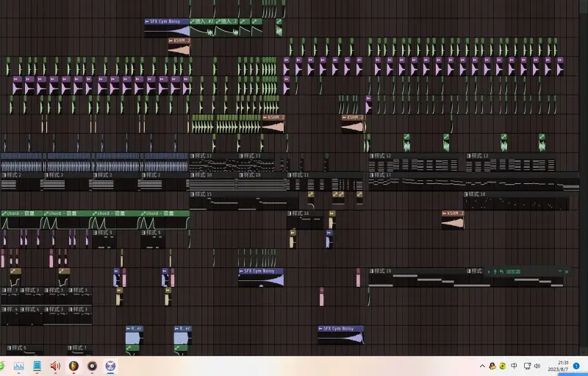
Task: Select the 样式 16 pattern clip
Action: (x=305, y=220)
